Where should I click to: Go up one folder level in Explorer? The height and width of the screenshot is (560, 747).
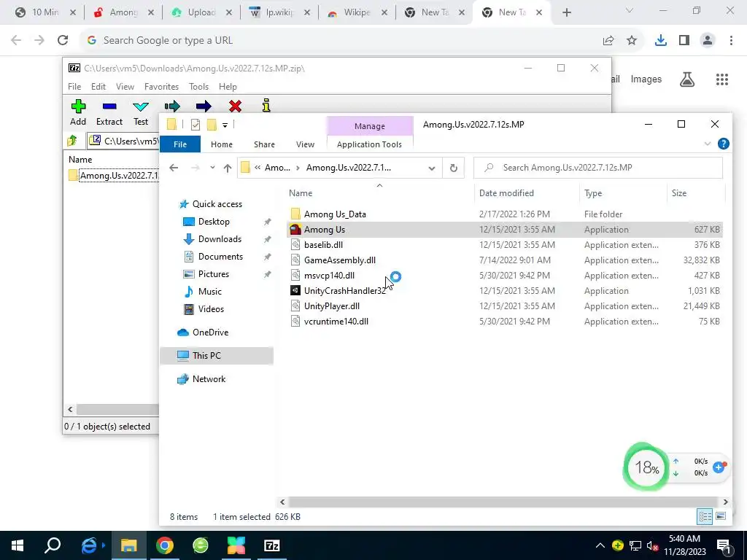pyautogui.click(x=228, y=168)
